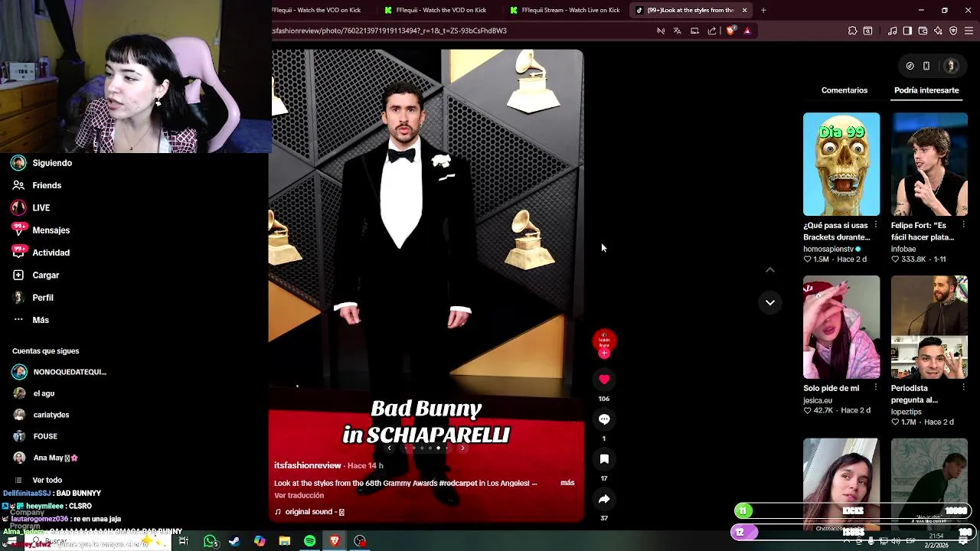This screenshot has height=551, width=980.
Task: Open the LIVE section in sidebar
Action: click(x=31, y=207)
